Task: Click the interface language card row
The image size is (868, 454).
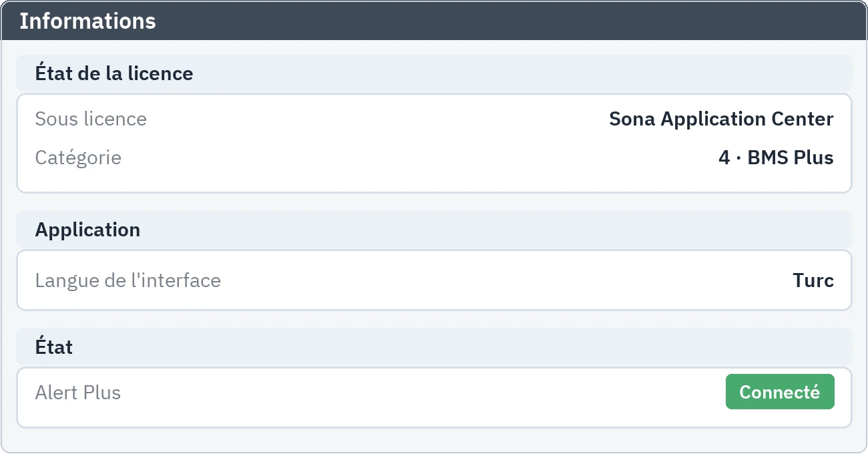Action: [x=434, y=280]
